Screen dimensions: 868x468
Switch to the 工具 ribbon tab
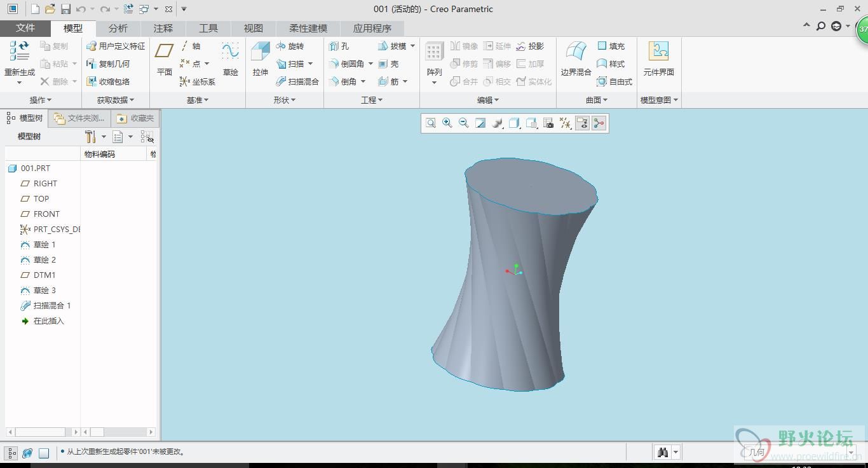[x=208, y=28]
